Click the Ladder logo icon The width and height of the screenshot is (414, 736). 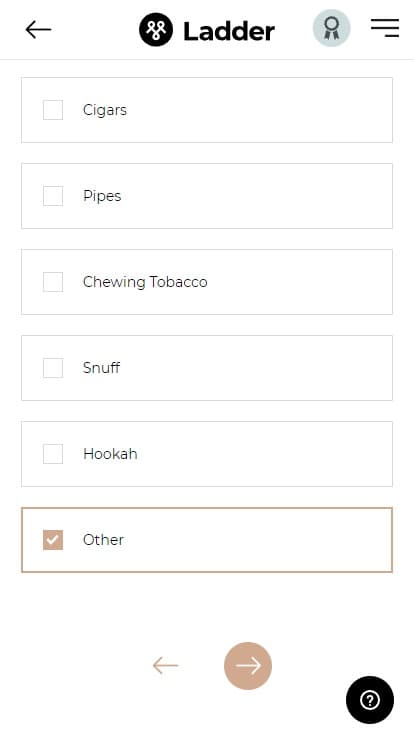pos(156,30)
